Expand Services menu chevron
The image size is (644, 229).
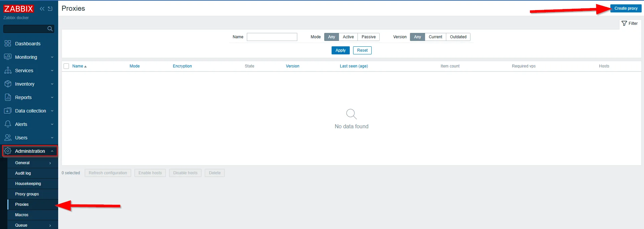(x=52, y=71)
